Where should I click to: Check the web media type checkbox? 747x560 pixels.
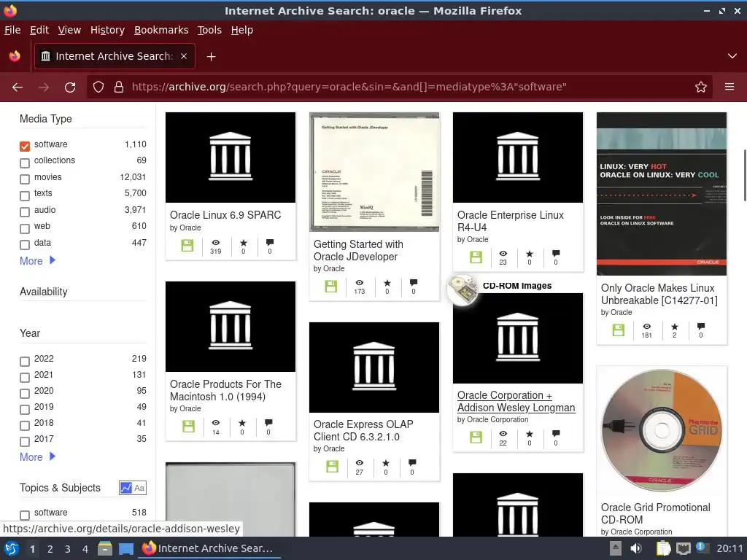[25, 228]
